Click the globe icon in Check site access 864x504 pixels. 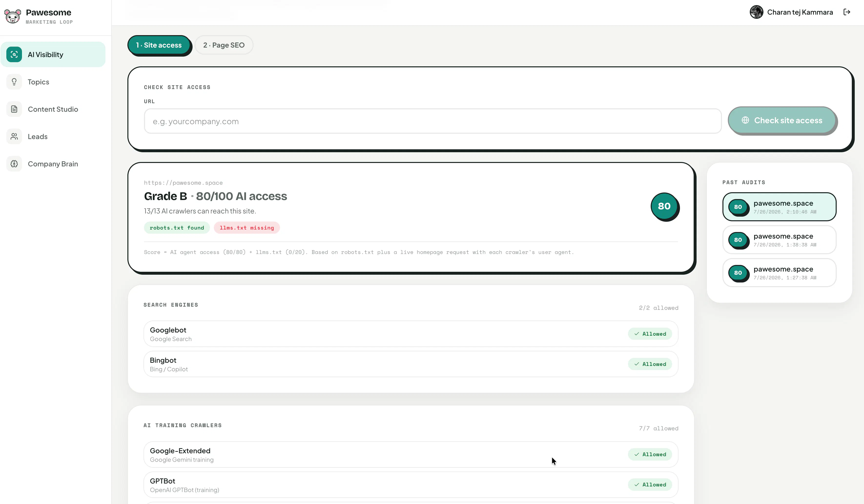[745, 120]
